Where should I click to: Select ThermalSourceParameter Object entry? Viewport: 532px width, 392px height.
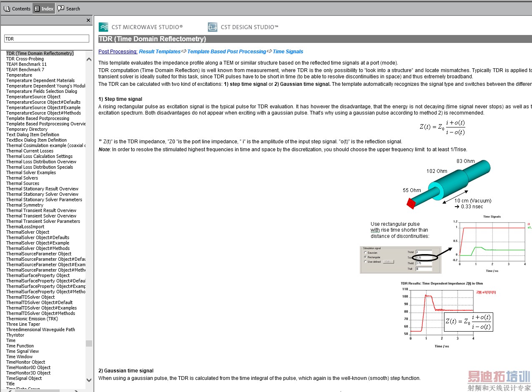(39, 254)
